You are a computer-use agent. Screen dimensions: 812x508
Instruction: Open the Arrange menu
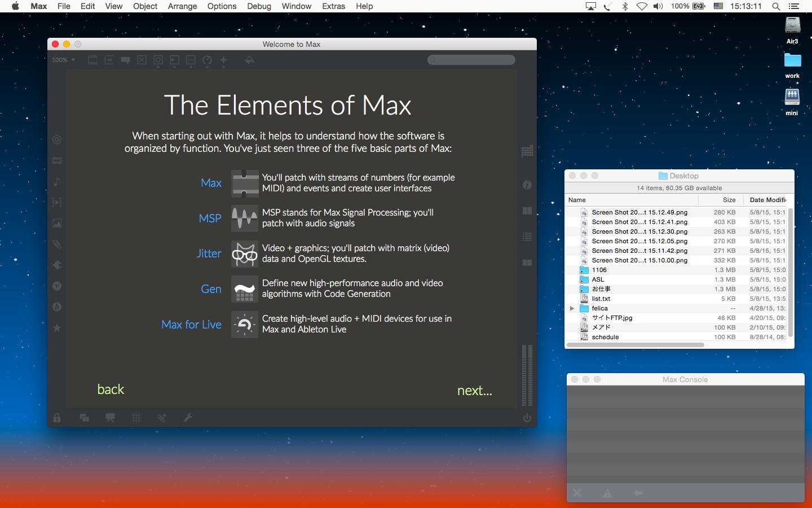point(182,6)
